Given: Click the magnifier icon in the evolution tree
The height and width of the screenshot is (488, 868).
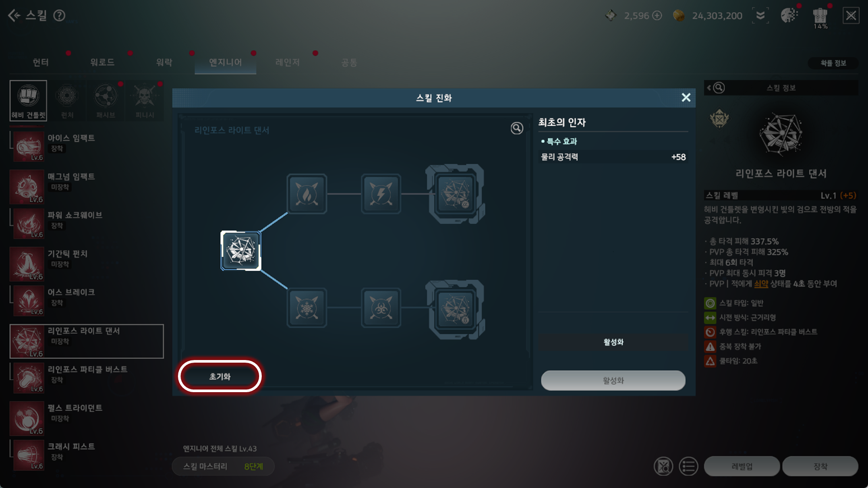Looking at the screenshot, I should pyautogui.click(x=516, y=128).
